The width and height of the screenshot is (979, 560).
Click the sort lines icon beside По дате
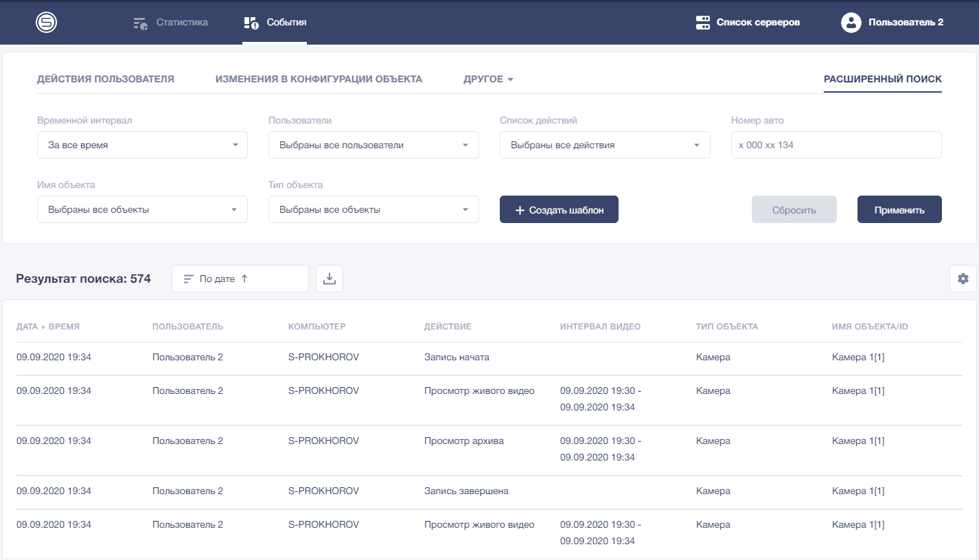(188, 279)
